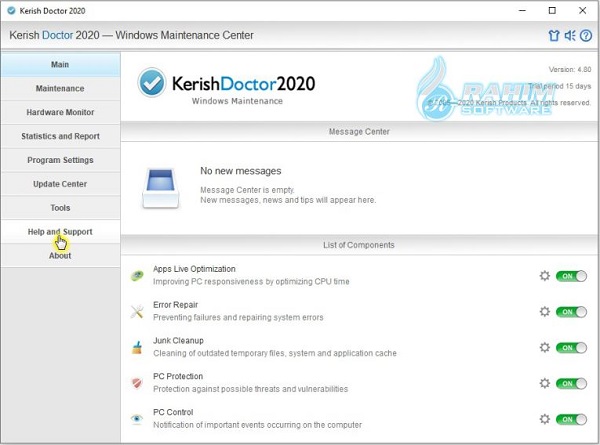Open settings gear for Junk Cleanup

(x=545, y=347)
